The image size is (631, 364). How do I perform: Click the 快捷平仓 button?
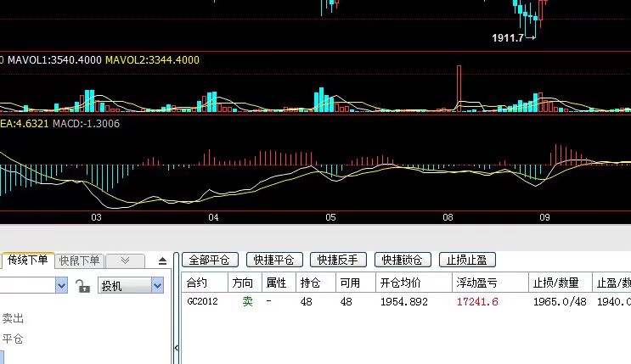[274, 260]
